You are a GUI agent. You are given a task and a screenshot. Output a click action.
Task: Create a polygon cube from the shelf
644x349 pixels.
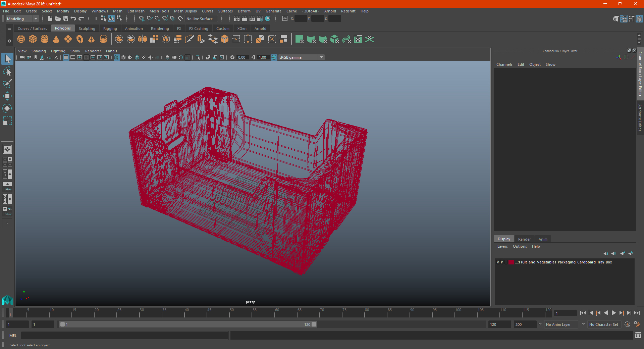pos(33,39)
